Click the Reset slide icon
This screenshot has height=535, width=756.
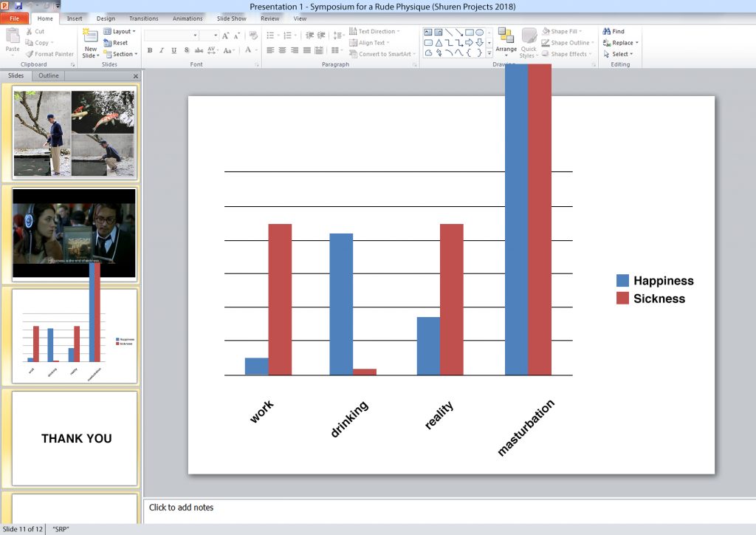tap(108, 43)
